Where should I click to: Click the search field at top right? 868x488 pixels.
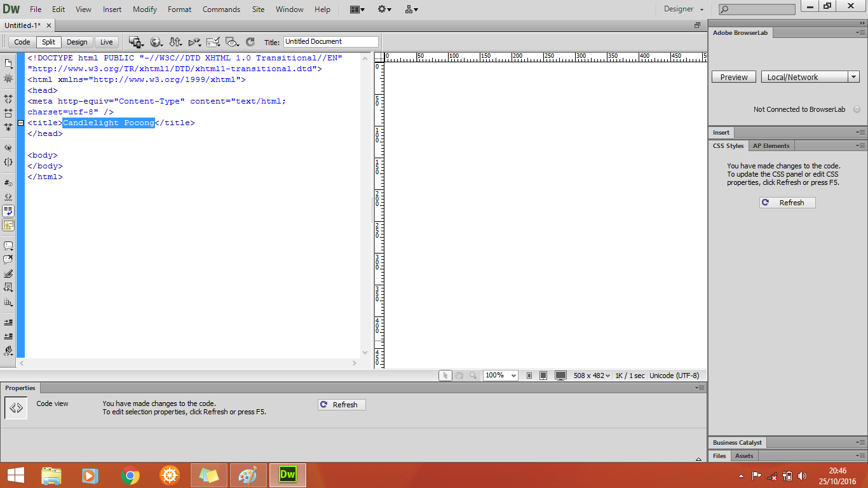point(757,9)
